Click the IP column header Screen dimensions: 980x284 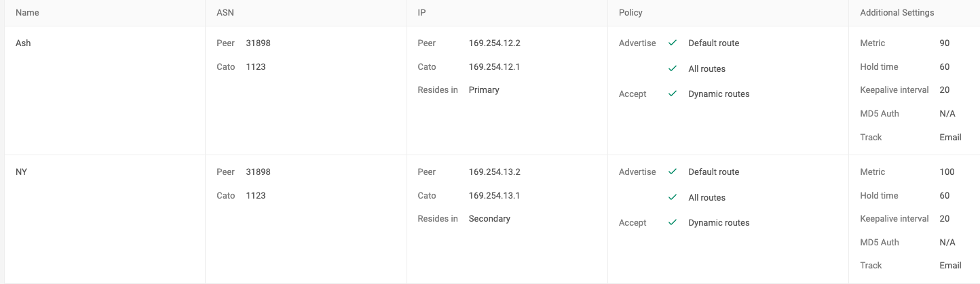[x=421, y=12]
